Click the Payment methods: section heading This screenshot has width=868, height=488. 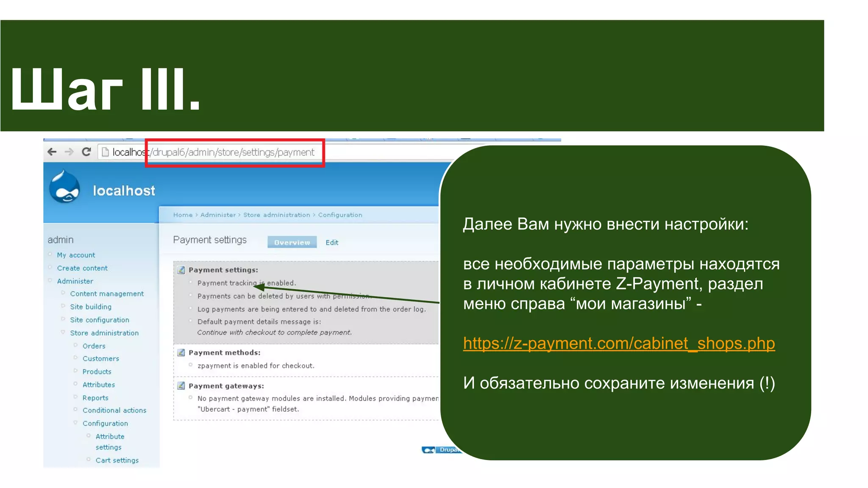click(x=224, y=352)
